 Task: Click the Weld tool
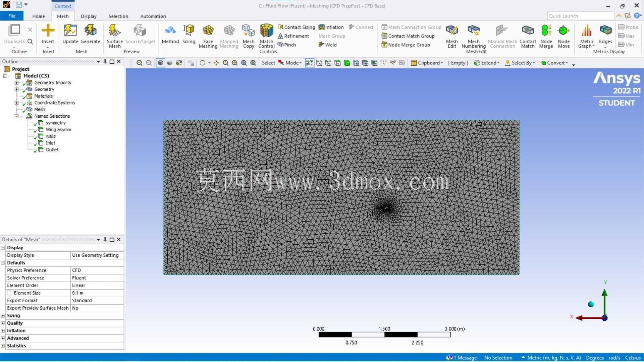[327, 45]
